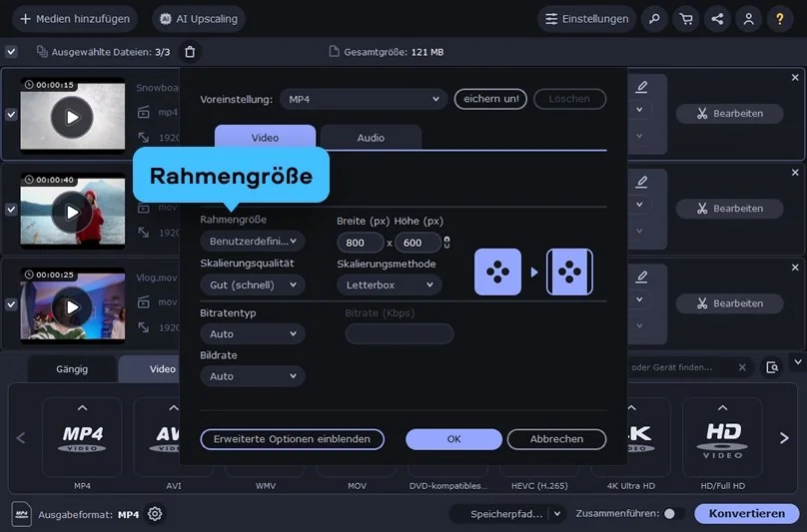Switch to the Audio tab in dialog

point(371,138)
